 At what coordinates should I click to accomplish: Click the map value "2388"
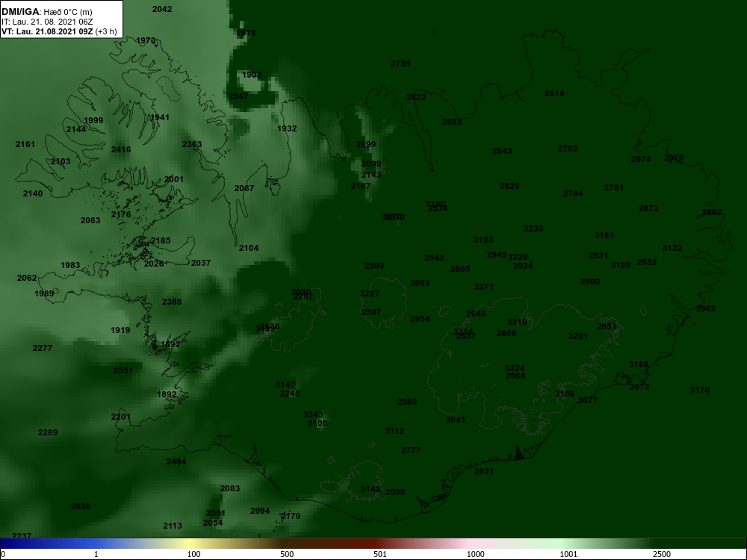(172, 302)
